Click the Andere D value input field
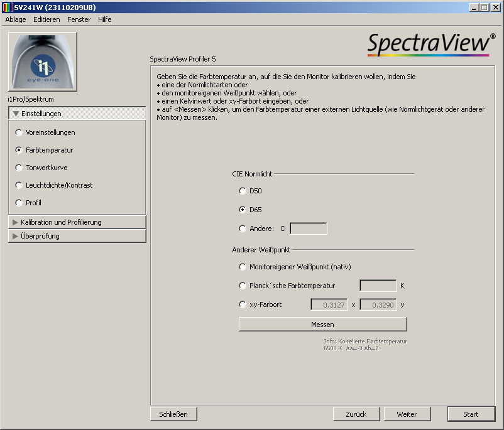 point(309,228)
